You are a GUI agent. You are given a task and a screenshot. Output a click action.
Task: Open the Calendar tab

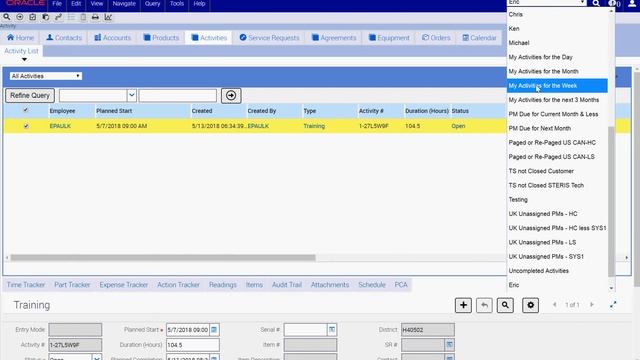coord(479,38)
